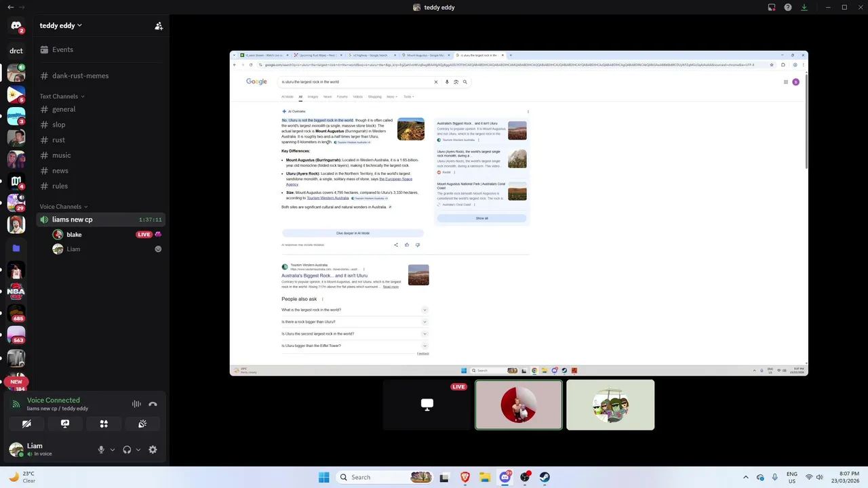Open Discord user settings gear

[153, 449]
